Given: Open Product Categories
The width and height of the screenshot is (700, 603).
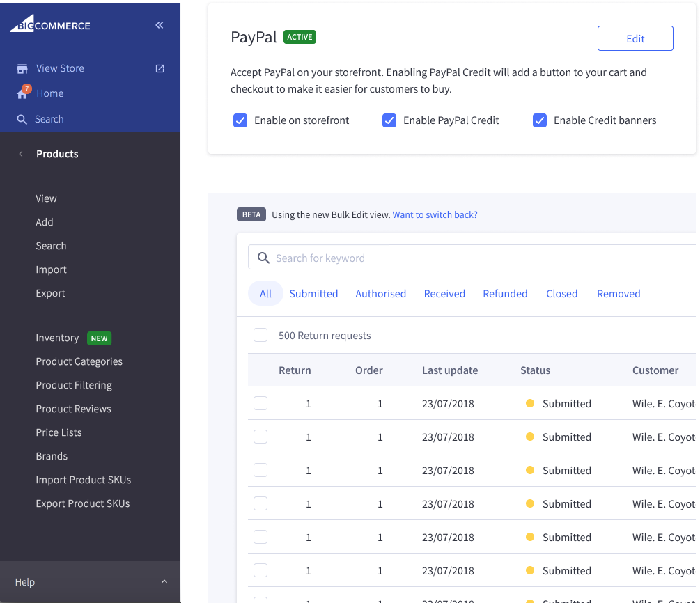Looking at the screenshot, I should [x=79, y=361].
